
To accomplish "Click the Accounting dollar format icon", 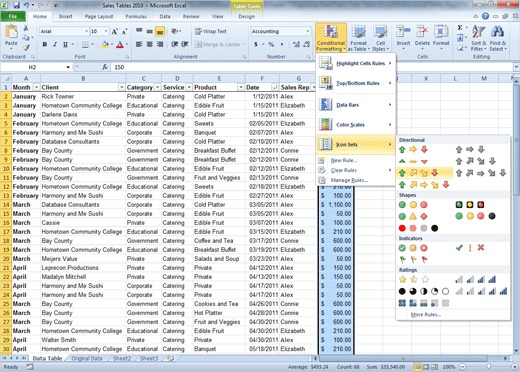I will pos(256,44).
